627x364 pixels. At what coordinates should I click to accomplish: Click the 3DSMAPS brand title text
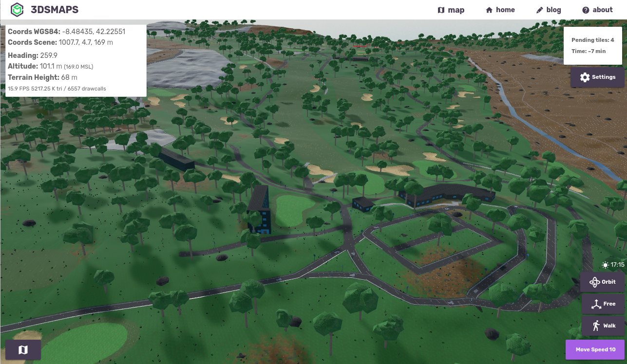pos(55,10)
